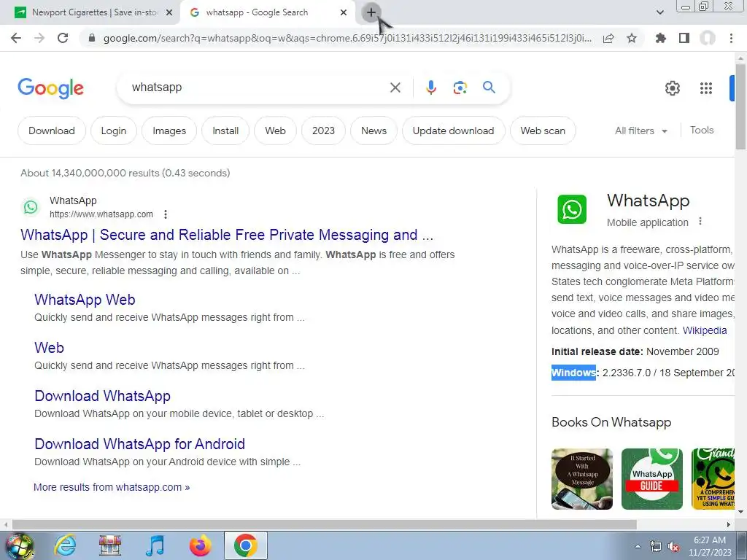747x560 pixels.
Task: Start voice search with the microphone
Action: pyautogui.click(x=431, y=87)
